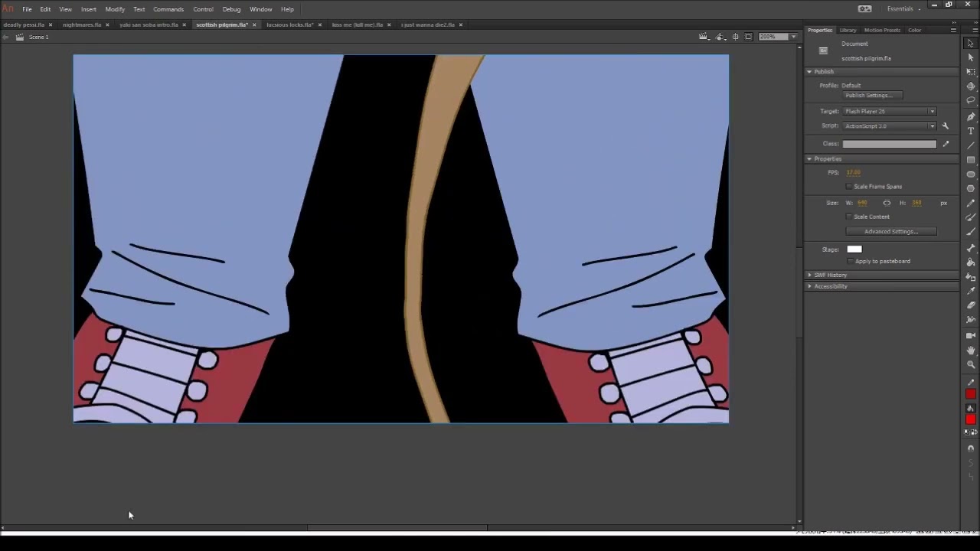Collapse the Publish section

pos(809,71)
